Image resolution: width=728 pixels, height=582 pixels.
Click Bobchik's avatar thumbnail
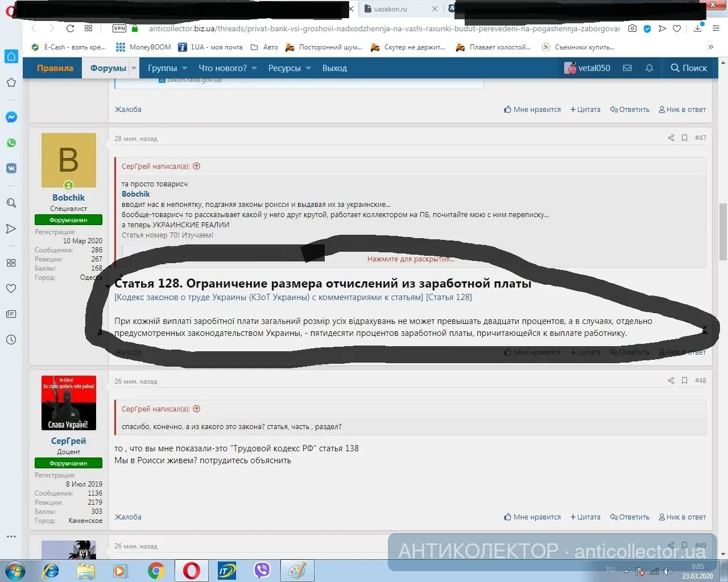pos(69,160)
